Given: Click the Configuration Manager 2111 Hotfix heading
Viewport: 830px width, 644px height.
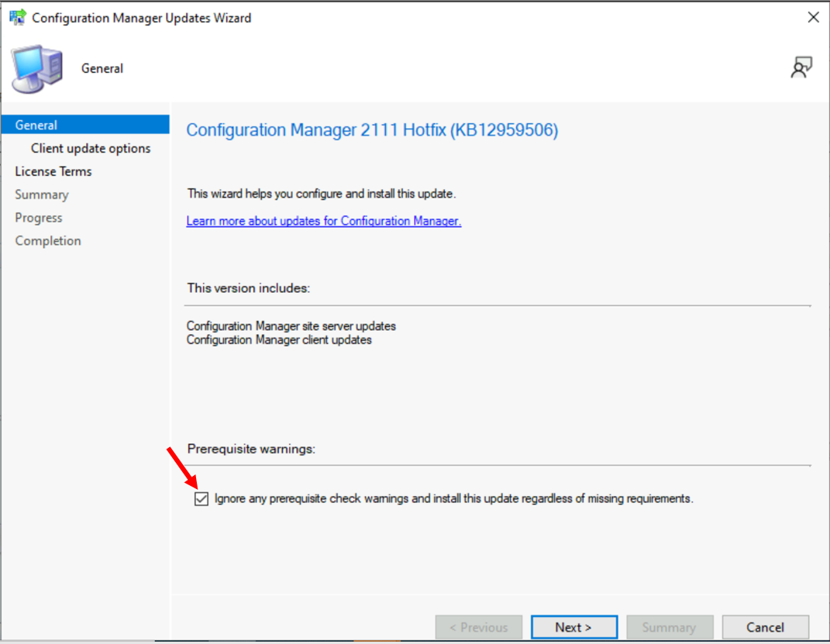Looking at the screenshot, I should click(372, 129).
